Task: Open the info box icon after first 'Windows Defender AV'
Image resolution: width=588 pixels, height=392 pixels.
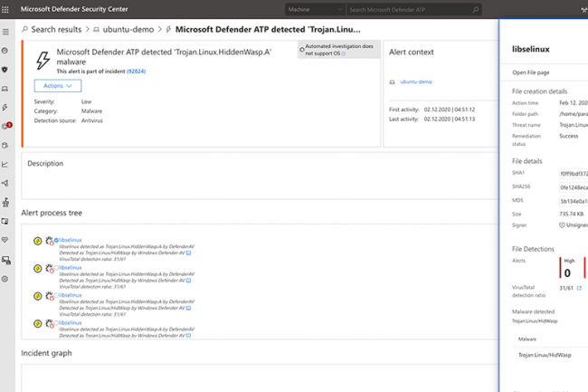Action: coord(189,253)
